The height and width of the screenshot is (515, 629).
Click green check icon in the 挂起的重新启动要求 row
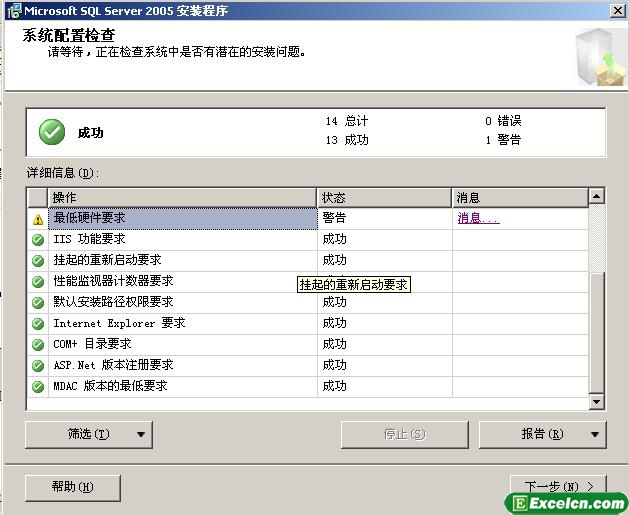coord(38,261)
